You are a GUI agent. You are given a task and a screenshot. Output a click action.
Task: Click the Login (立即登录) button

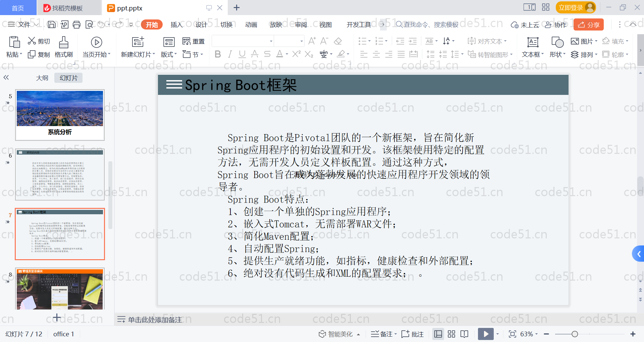[576, 7]
